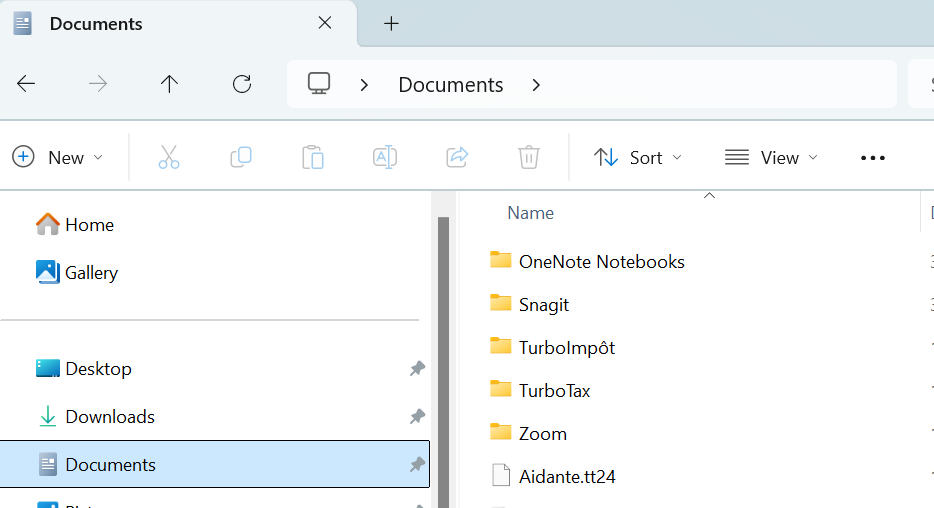Image resolution: width=934 pixels, height=508 pixels.
Task: Unpin Desktop from quick access
Action: [417, 369]
